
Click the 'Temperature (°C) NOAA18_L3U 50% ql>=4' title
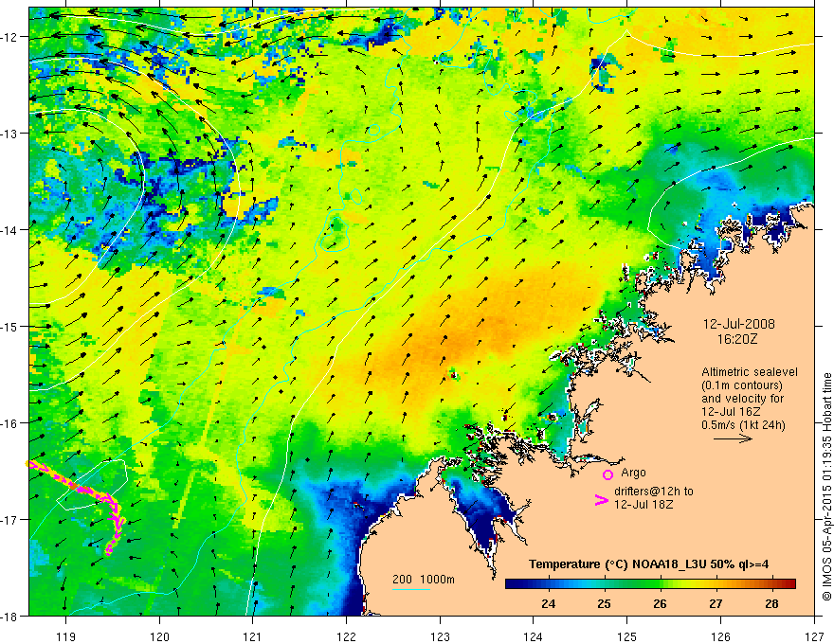pos(648,564)
